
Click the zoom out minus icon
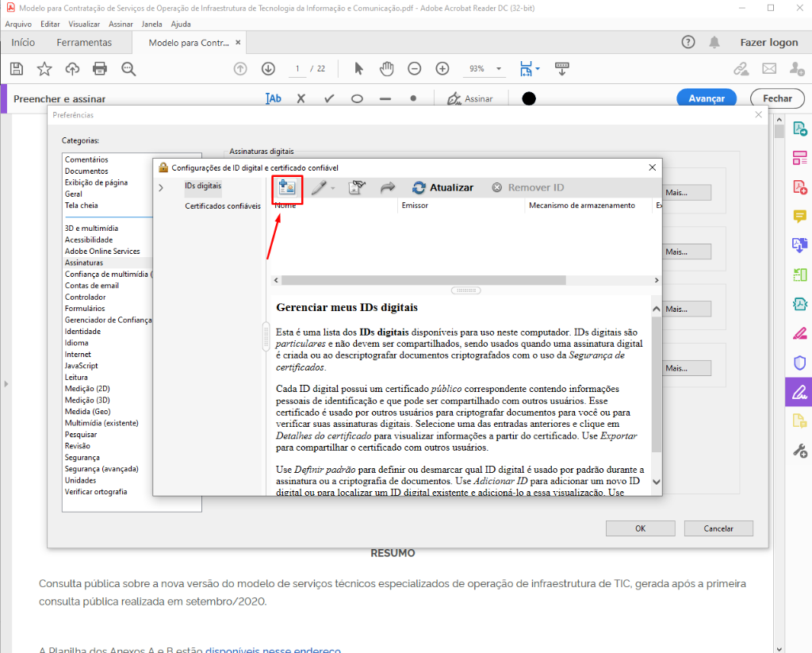pyautogui.click(x=414, y=69)
